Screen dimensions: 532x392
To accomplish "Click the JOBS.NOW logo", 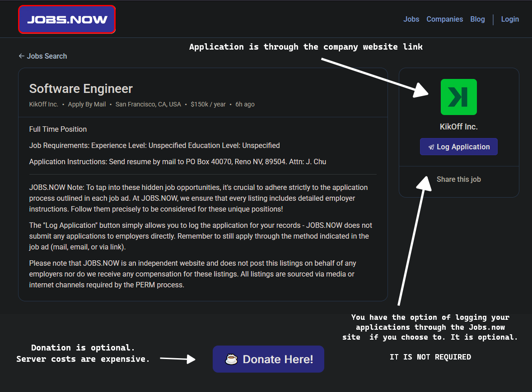I will pos(67,19).
